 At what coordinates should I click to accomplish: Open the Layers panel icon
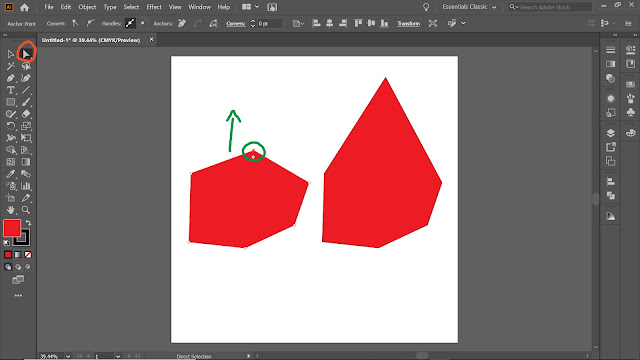click(611, 133)
